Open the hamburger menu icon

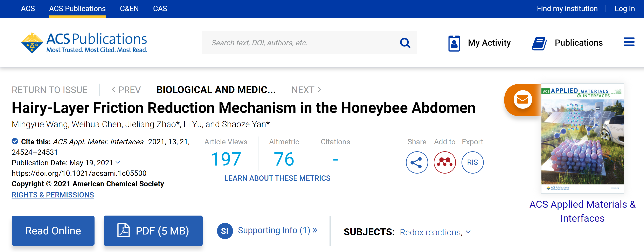(x=629, y=42)
